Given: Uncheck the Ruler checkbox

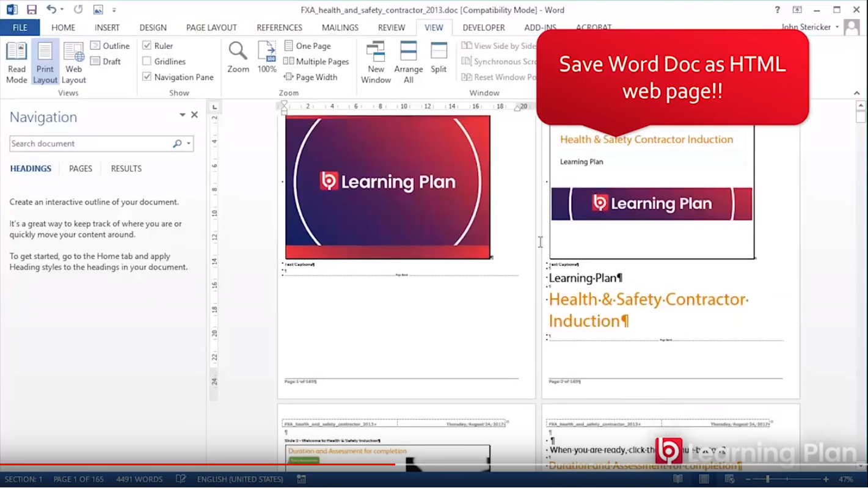Looking at the screenshot, I should point(147,46).
